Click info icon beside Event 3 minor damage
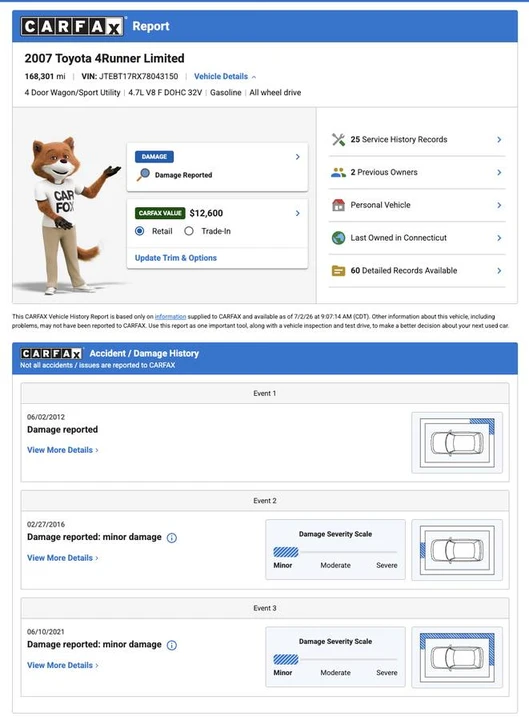 click(172, 645)
